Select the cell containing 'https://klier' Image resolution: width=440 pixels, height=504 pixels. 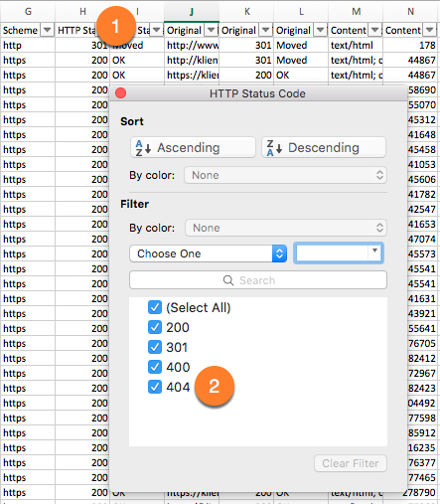pyautogui.click(x=192, y=75)
